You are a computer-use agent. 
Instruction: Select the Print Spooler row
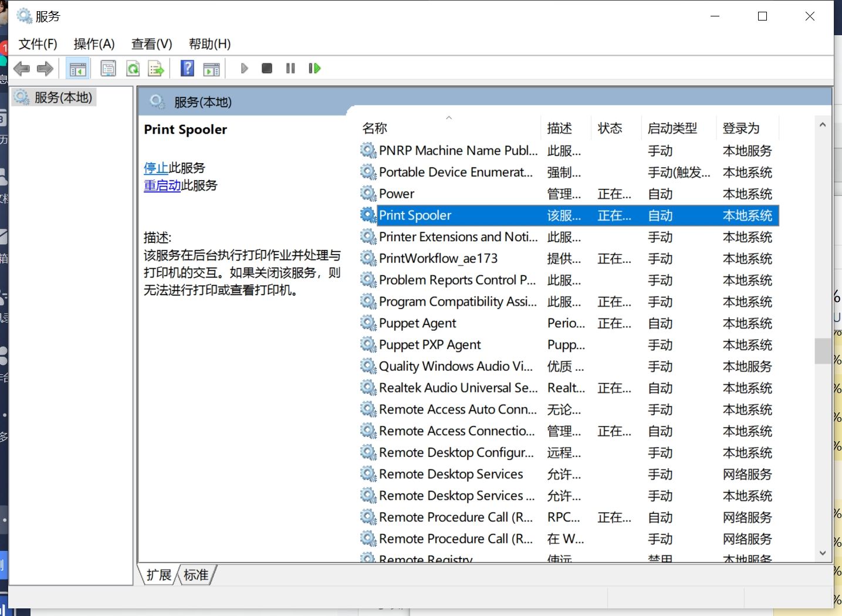click(569, 215)
